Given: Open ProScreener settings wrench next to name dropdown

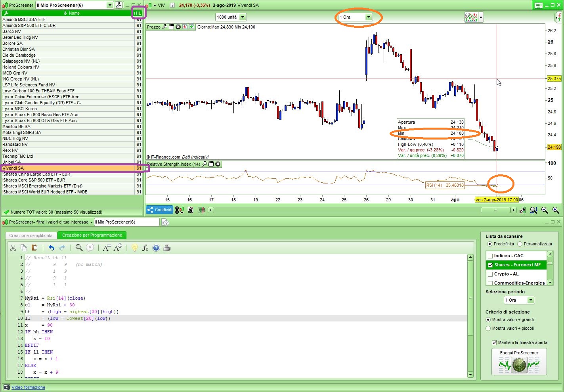Looking at the screenshot, I should click(x=119, y=5).
